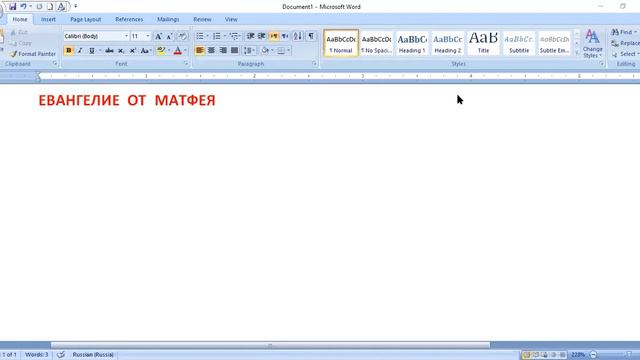Open the References tab
The width and height of the screenshot is (640, 360).
[129, 19]
